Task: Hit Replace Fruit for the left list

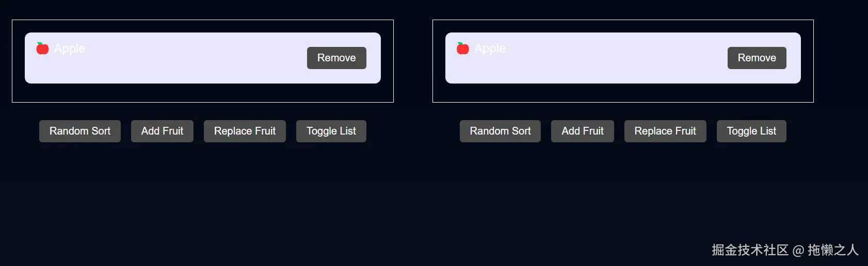Action: click(x=245, y=131)
